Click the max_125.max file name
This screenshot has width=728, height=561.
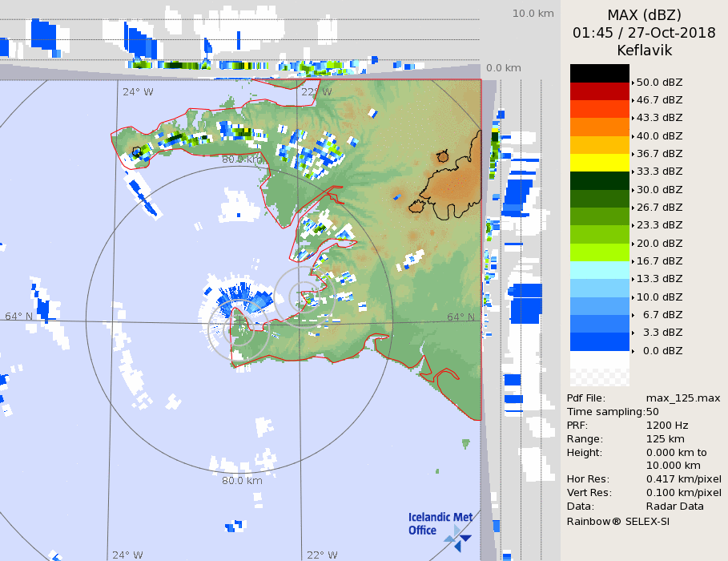[x=683, y=398]
